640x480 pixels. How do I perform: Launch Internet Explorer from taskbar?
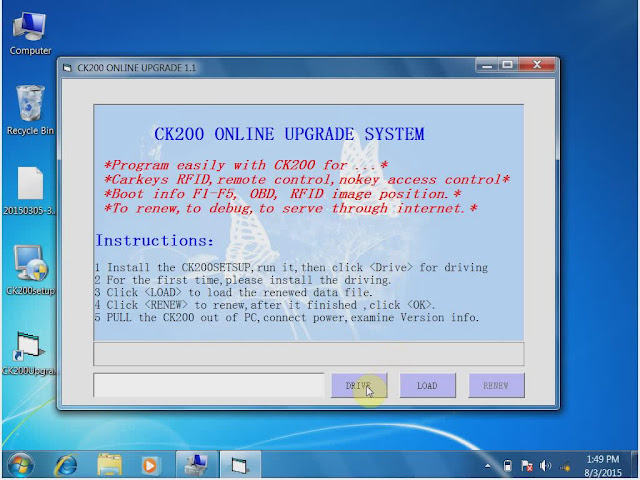point(66,465)
